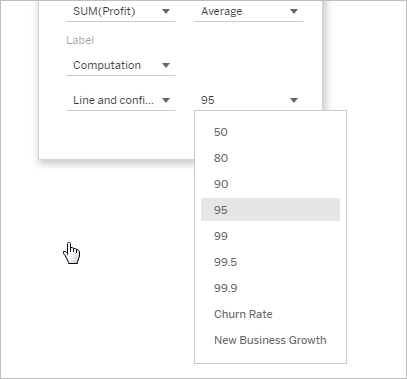Pick 99.9 in the dropdown list
This screenshot has height=379, width=407.
270,288
